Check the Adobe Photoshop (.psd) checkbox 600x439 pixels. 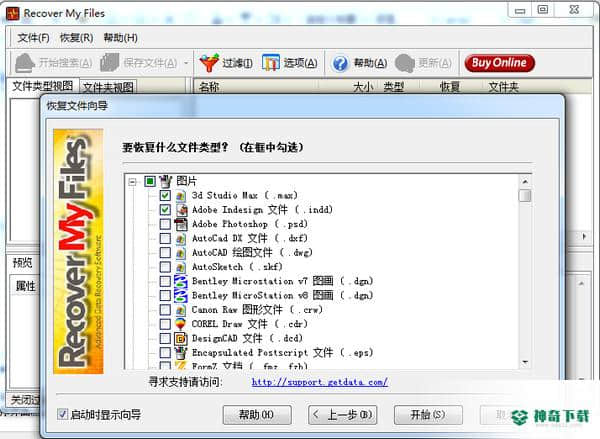tap(165, 224)
